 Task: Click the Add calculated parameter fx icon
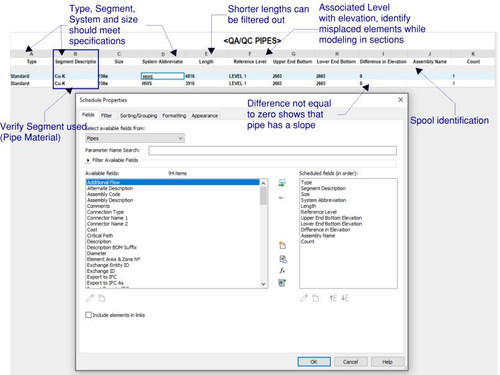(x=282, y=271)
